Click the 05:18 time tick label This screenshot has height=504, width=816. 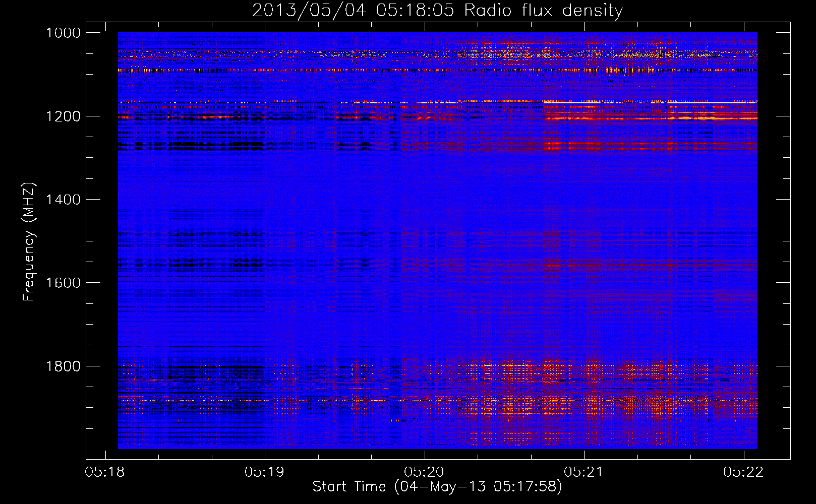[x=105, y=472]
